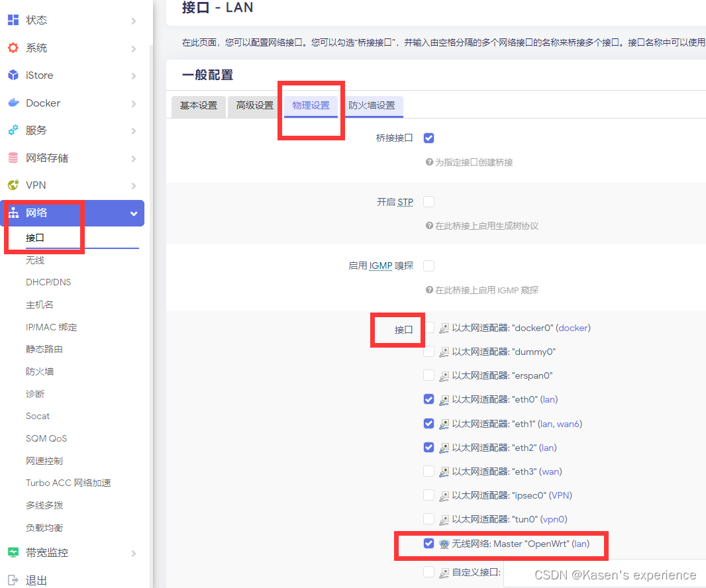
Task: Click the 退出 logout icon
Action: [x=13, y=580]
